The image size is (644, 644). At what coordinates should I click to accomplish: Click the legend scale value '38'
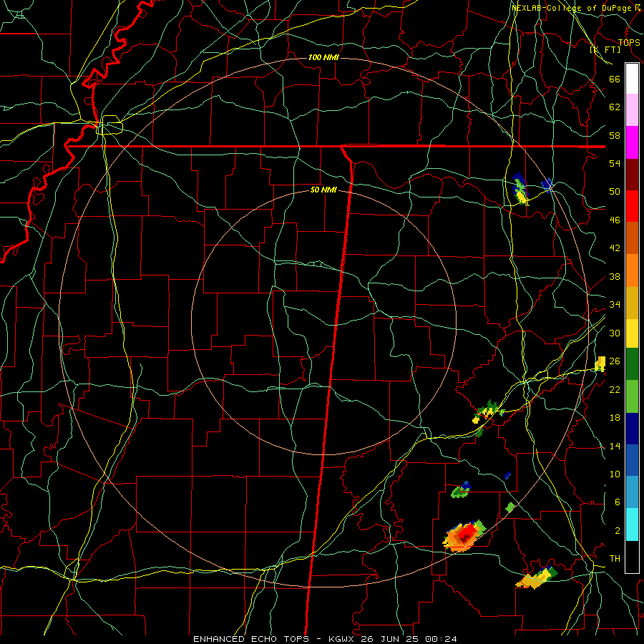pos(615,276)
